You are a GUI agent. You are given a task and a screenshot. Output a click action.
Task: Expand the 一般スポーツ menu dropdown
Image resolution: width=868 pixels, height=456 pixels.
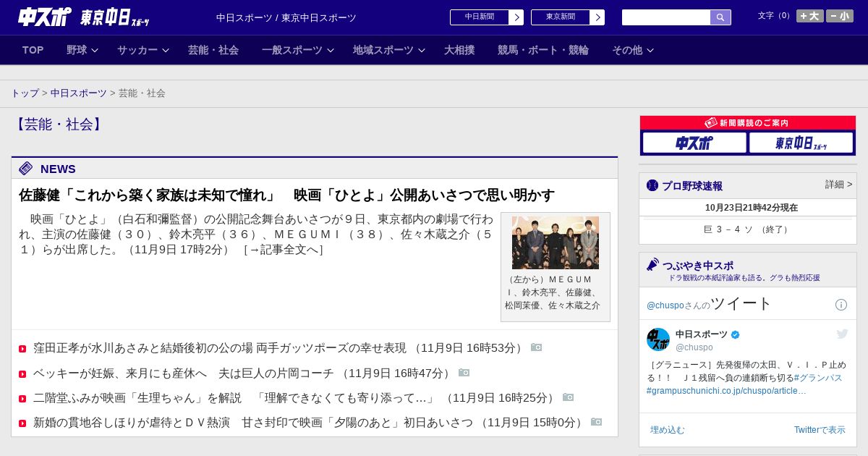[298, 50]
